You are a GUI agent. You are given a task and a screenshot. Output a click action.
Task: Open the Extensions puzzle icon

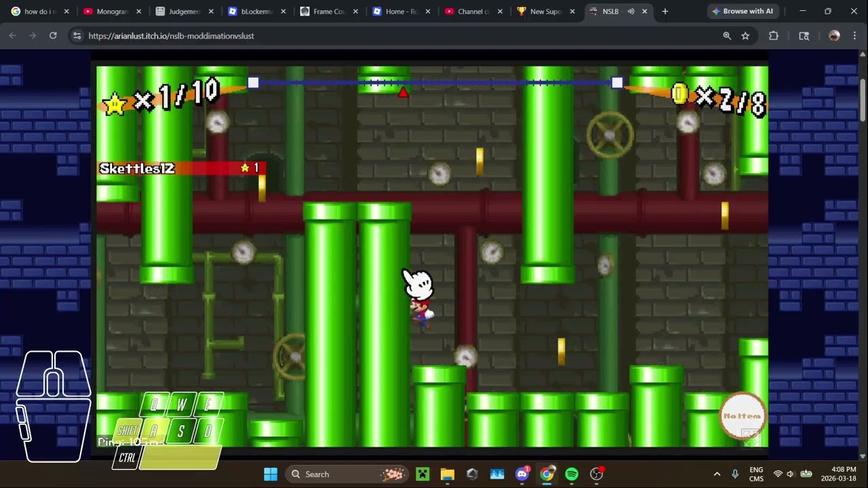pyautogui.click(x=774, y=36)
